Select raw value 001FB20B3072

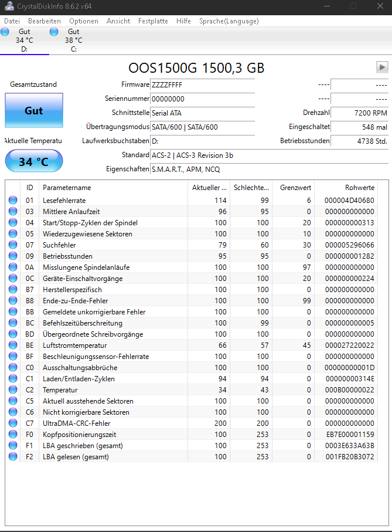350,457
